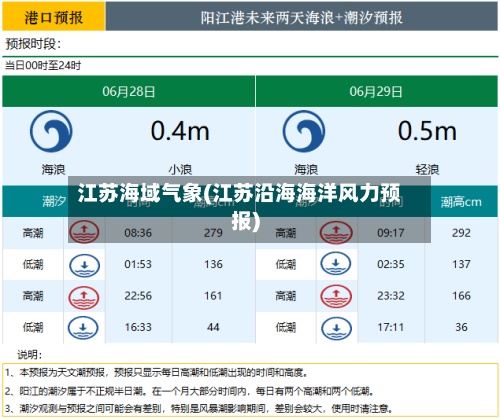500x419 pixels.
Task: Click note 2 about 阳江 irregular semidiurnal tide
Action: coord(189,391)
